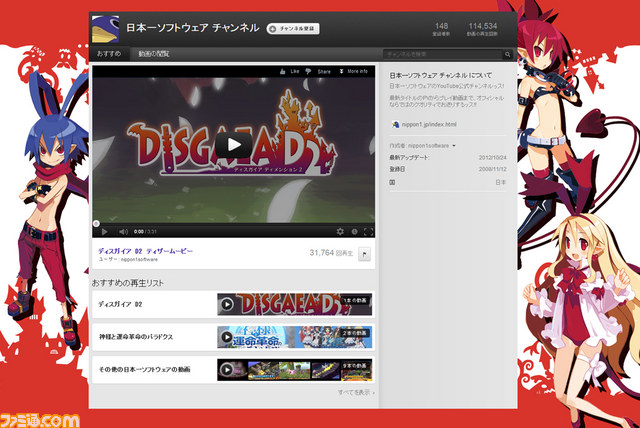640x428 pixels.
Task: Toggle fullscreen mode on the video player
Action: pyautogui.click(x=368, y=232)
